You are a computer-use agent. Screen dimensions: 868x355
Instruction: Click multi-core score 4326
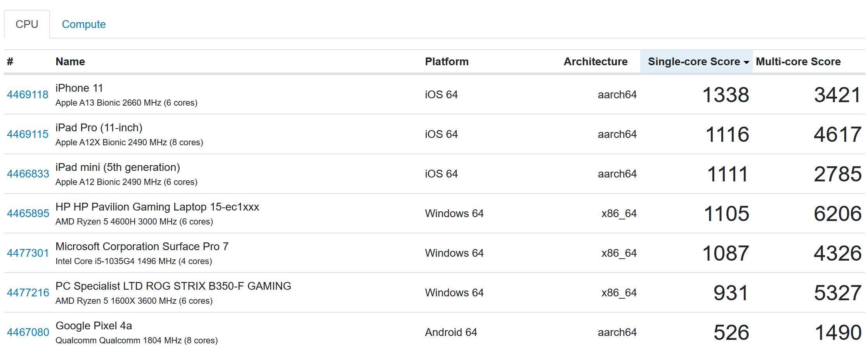837,253
